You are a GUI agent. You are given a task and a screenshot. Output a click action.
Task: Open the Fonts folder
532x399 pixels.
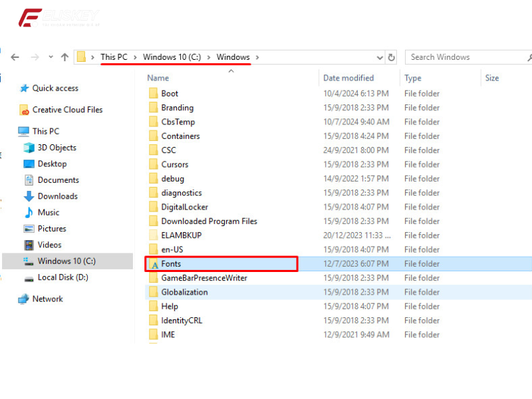tap(171, 263)
